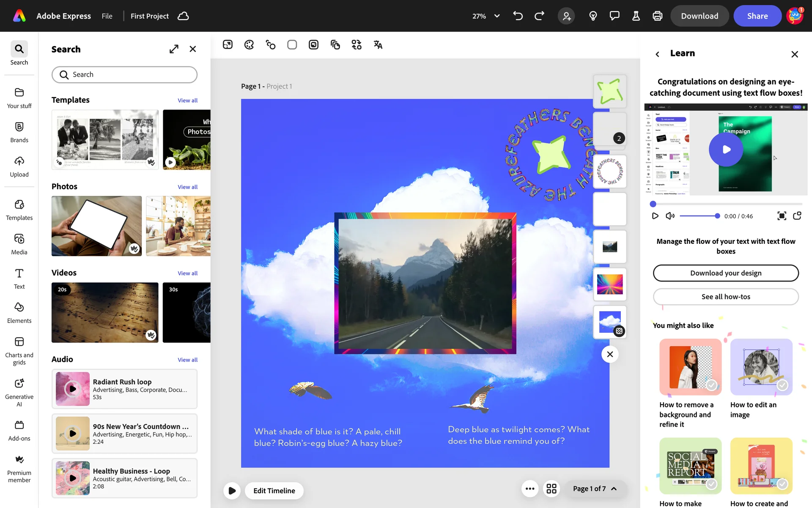Viewport: 812px width, 508px height.
Task: Click View all next to Photos
Action: tap(187, 187)
